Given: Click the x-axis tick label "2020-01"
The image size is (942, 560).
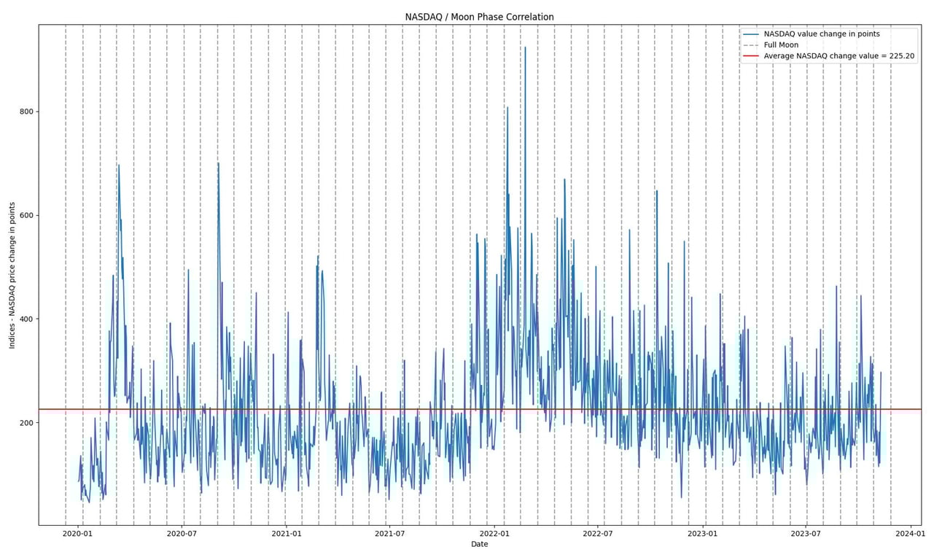Looking at the screenshot, I should (x=78, y=533).
